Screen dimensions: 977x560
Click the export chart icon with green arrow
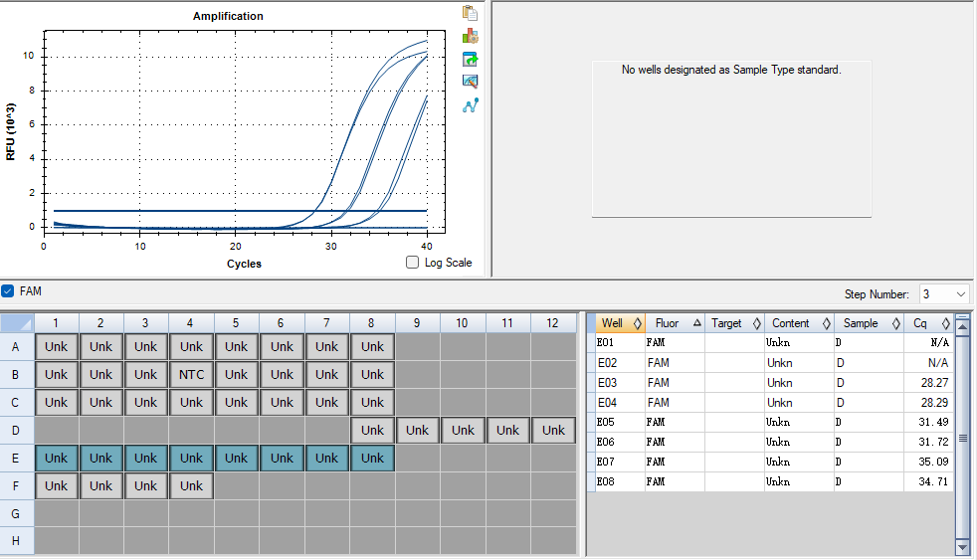click(x=470, y=59)
